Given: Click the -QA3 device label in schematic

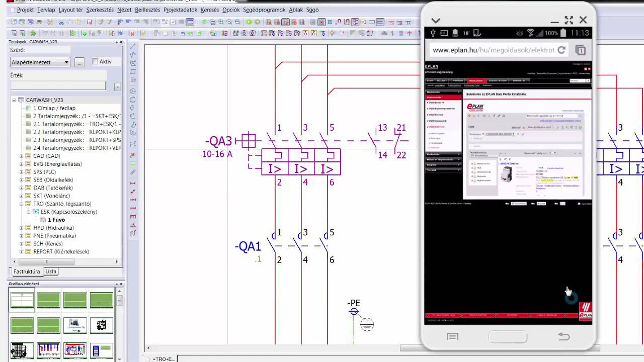Looking at the screenshot, I should pos(218,141).
